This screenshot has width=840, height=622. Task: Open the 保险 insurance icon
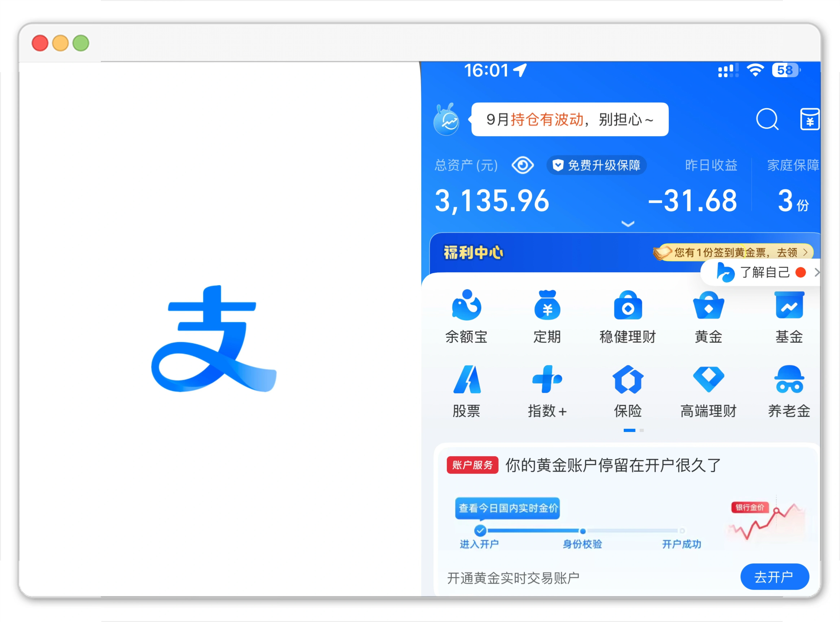point(628,379)
